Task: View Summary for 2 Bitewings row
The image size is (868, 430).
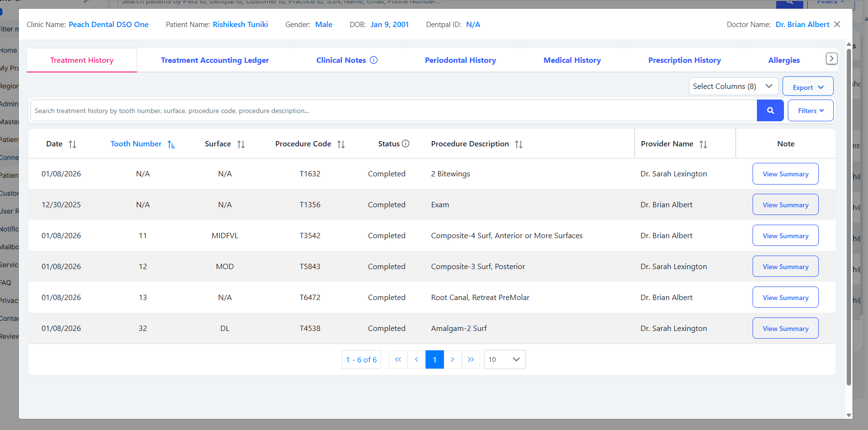Action: coord(785,174)
